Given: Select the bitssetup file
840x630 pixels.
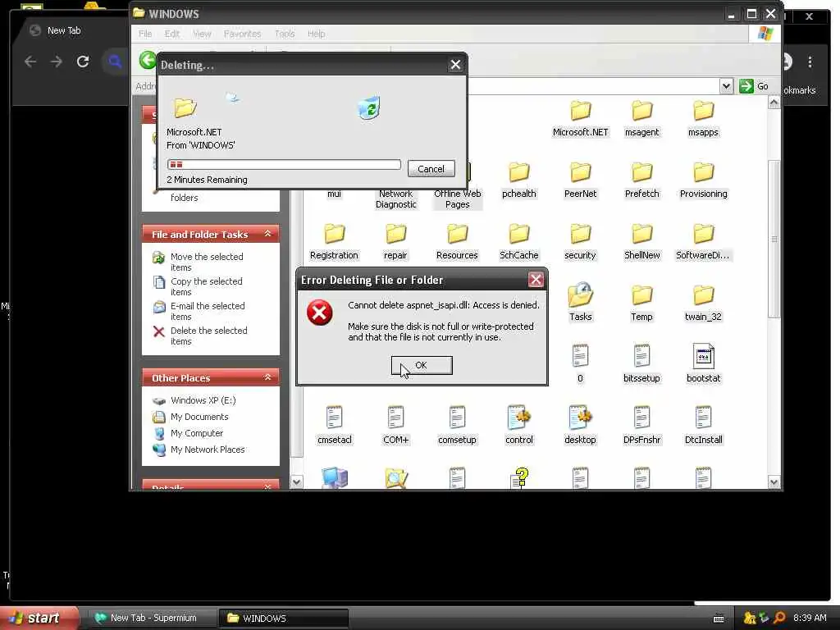Looking at the screenshot, I should pos(641,364).
